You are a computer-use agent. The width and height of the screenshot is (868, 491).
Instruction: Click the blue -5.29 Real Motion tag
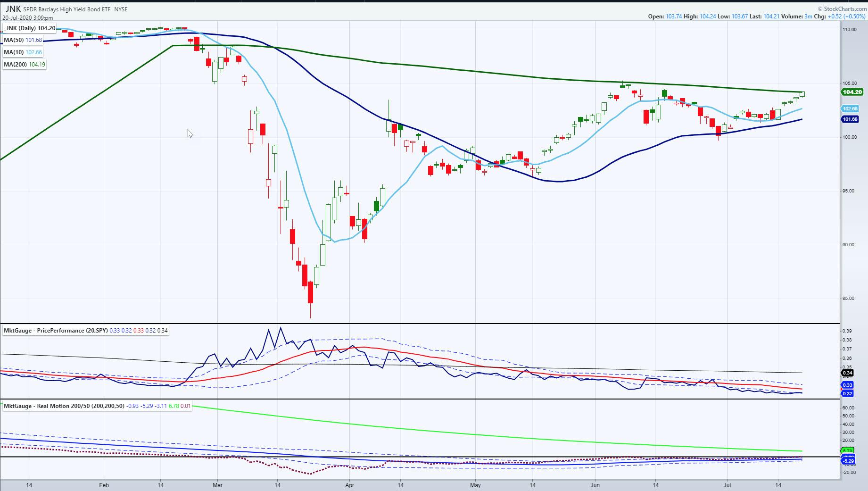point(848,461)
